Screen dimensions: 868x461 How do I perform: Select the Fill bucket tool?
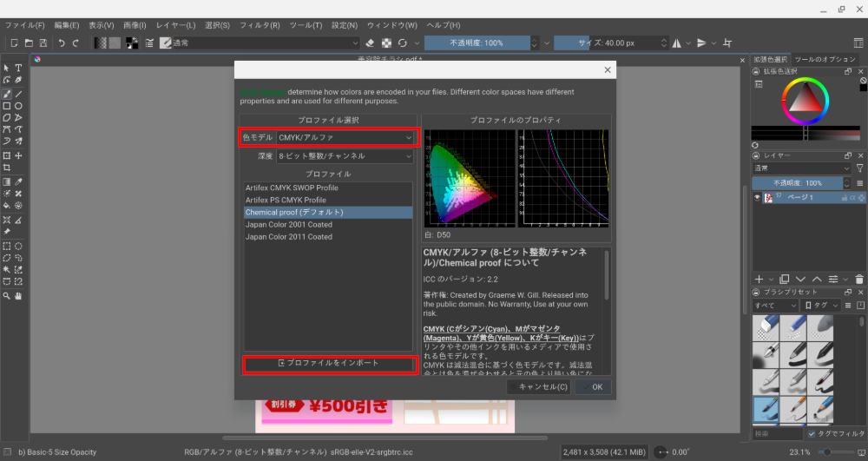pos(7,205)
